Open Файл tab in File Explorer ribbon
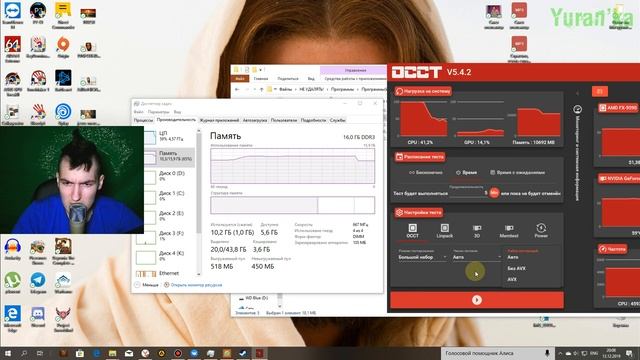 pos(240,78)
